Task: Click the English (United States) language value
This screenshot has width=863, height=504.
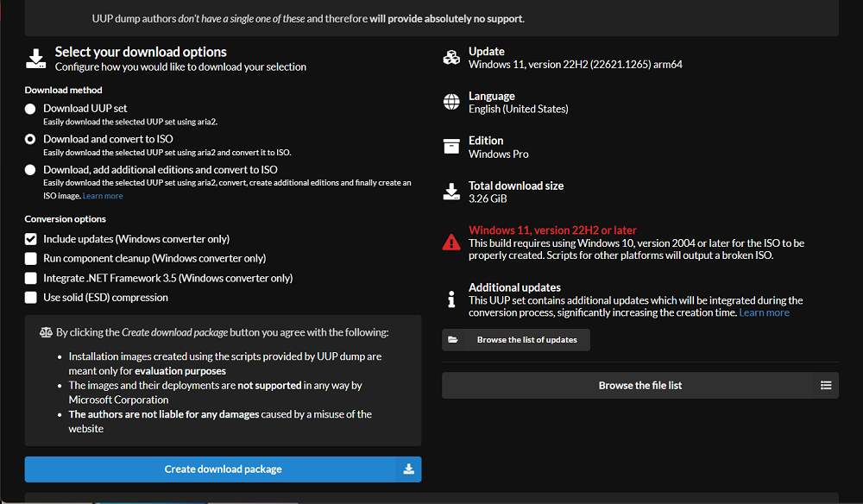Action: [519, 109]
